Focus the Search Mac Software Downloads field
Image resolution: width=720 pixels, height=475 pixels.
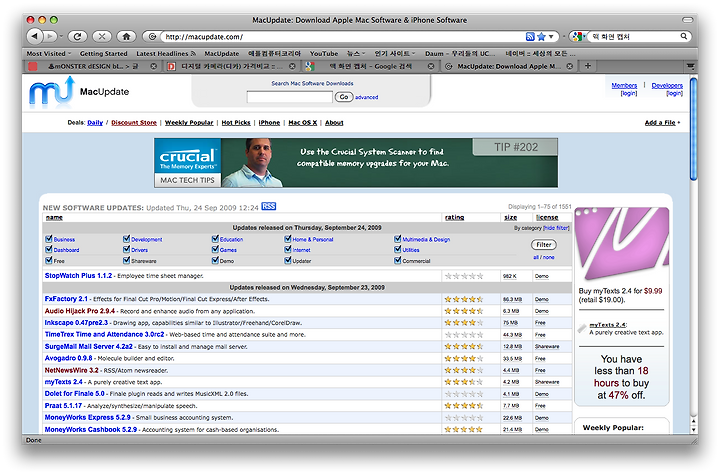pos(289,97)
